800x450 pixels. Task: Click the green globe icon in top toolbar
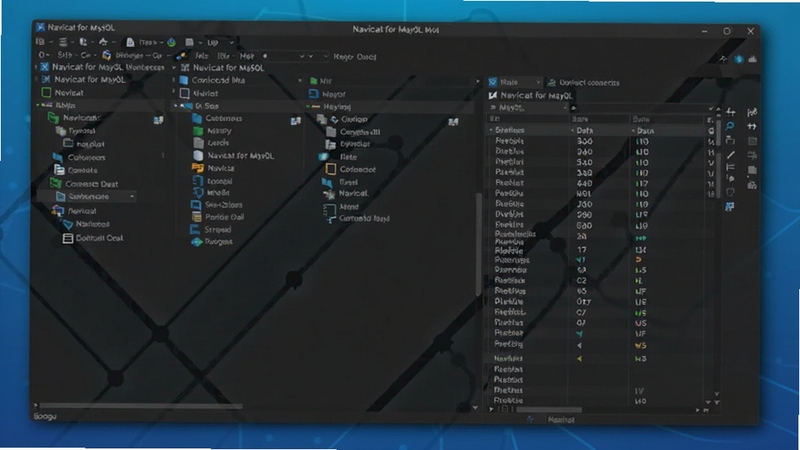(x=171, y=42)
